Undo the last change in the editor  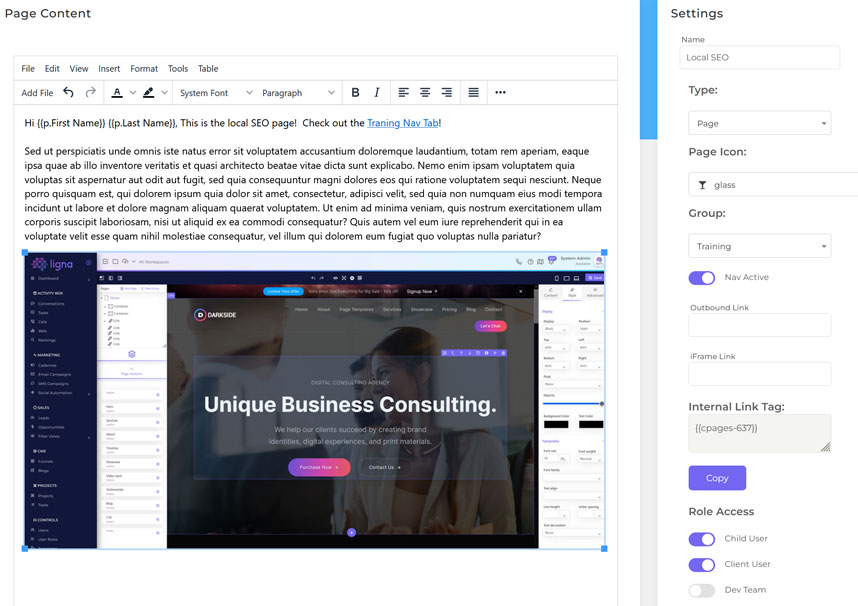coord(67,92)
